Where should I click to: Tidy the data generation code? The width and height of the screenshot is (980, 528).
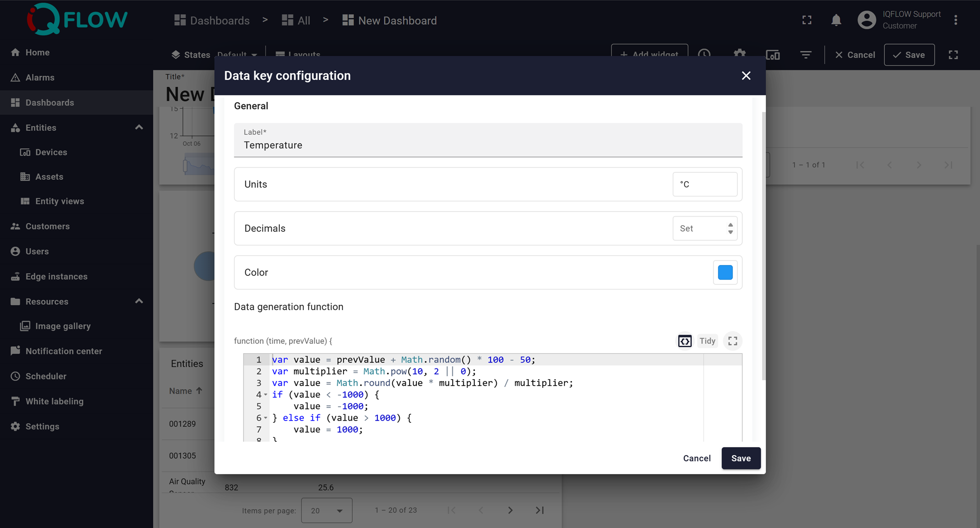click(x=707, y=341)
